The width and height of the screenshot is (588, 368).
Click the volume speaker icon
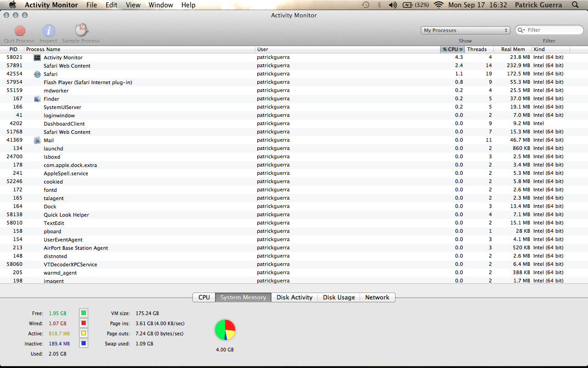[x=393, y=5]
